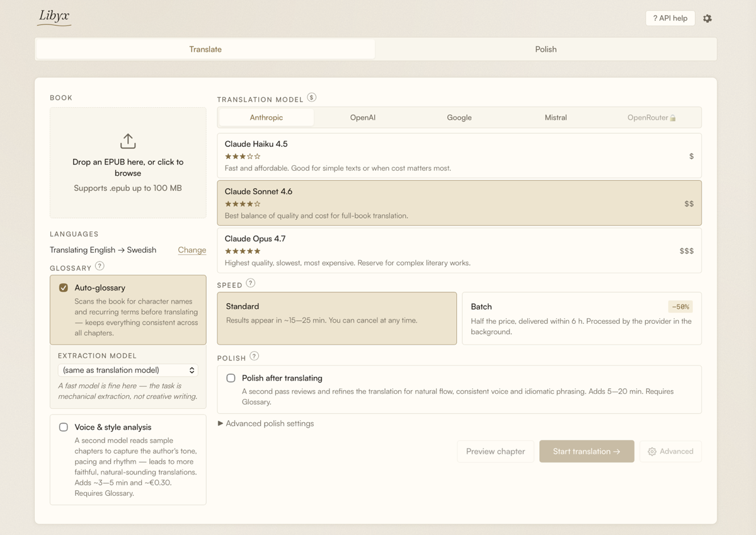Viewport: 756px width, 535px height.
Task: Select the Claude Sonnet 4.6 model
Action: pyautogui.click(x=459, y=203)
